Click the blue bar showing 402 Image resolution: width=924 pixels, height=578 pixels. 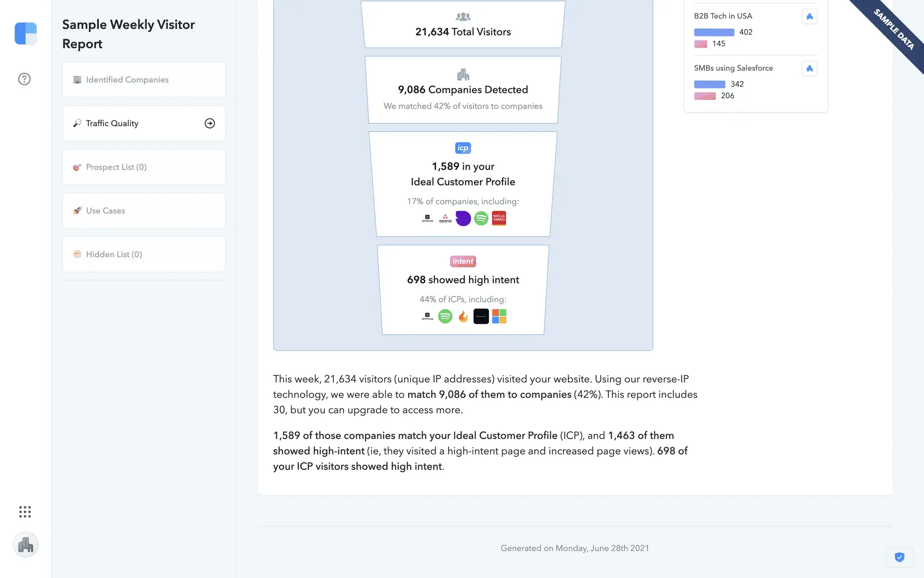[x=714, y=32]
